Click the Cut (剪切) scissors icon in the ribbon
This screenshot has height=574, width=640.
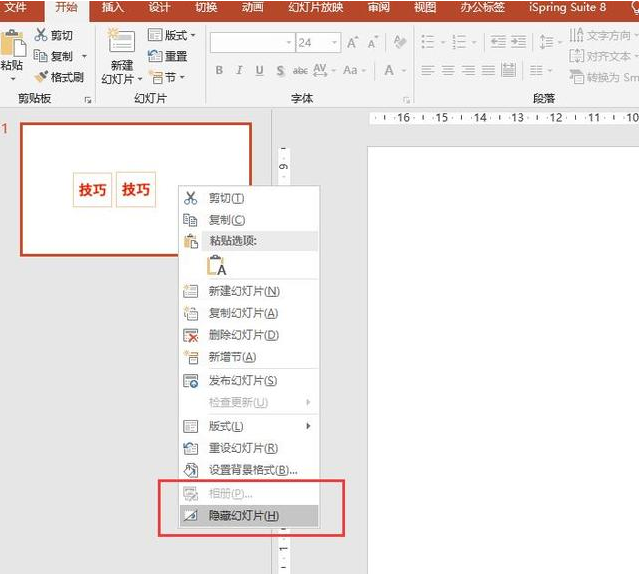[x=41, y=35]
